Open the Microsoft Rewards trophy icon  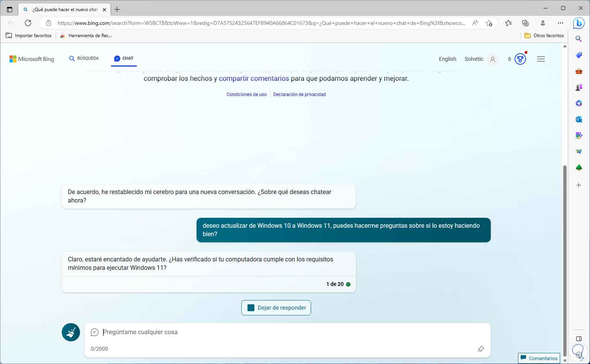tap(520, 59)
